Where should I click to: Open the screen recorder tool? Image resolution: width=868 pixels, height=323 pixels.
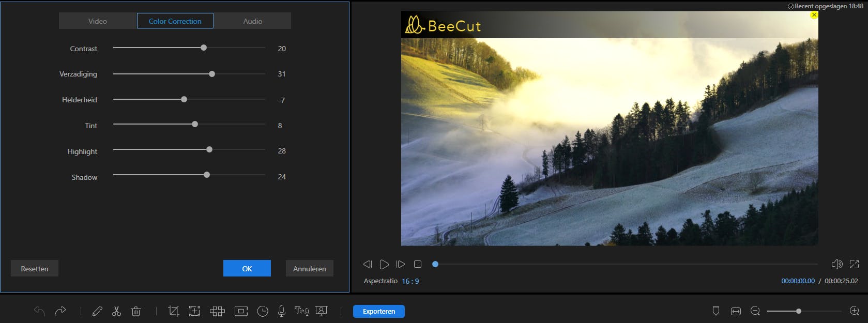(322, 311)
